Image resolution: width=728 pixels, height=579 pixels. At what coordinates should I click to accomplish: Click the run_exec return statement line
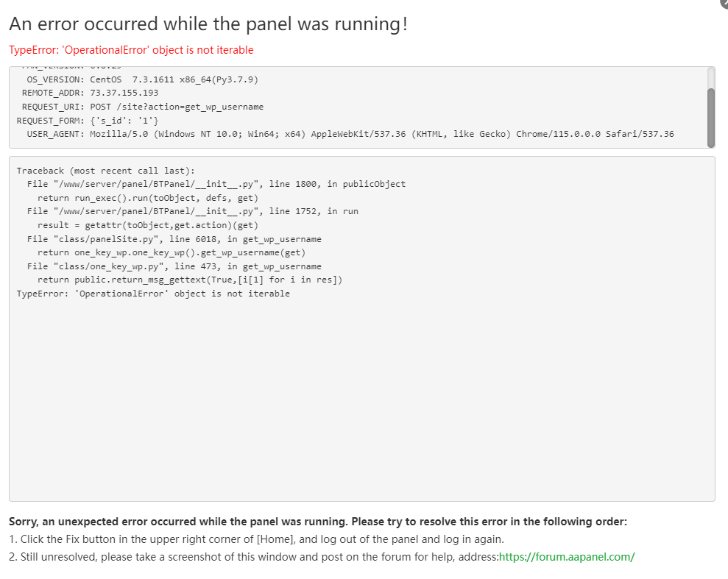pyautogui.click(x=147, y=197)
